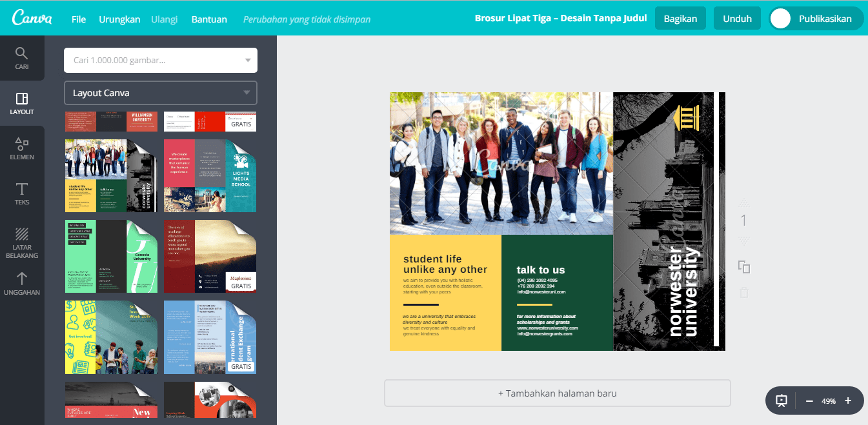
Task: Select the green Genovia University layout thumbnail
Action: [x=110, y=256]
